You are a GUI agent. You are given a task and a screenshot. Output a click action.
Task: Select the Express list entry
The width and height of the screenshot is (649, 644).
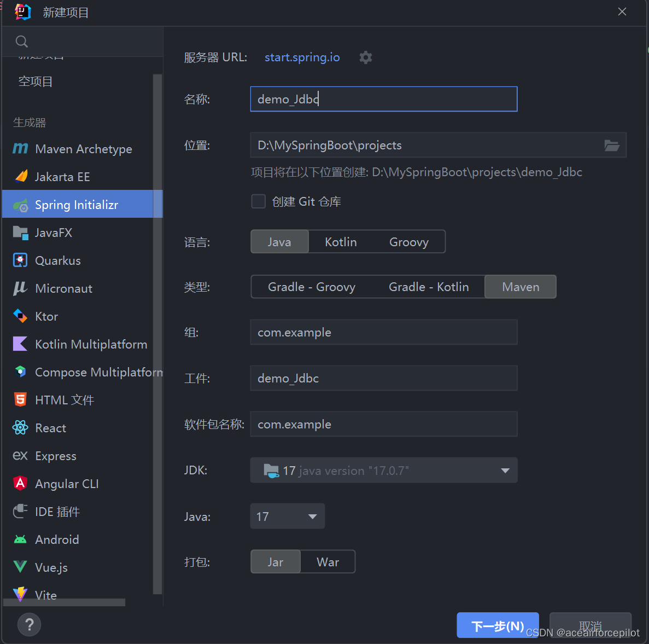(78, 456)
